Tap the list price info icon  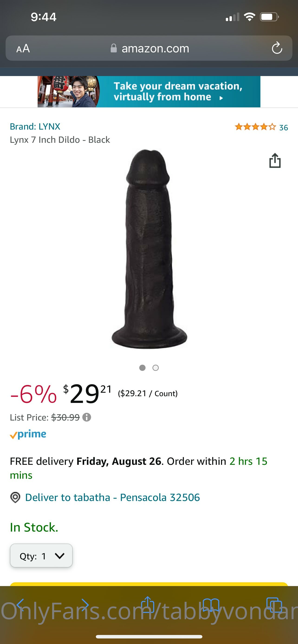tap(87, 417)
